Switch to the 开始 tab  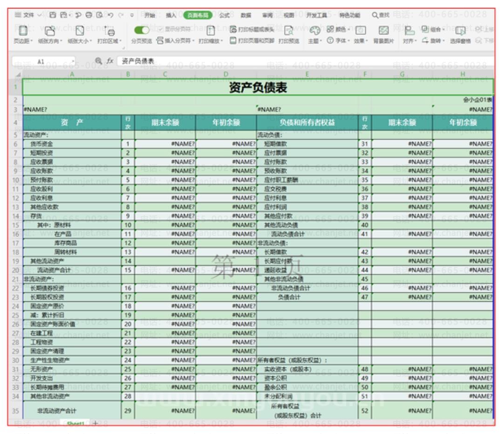150,15
